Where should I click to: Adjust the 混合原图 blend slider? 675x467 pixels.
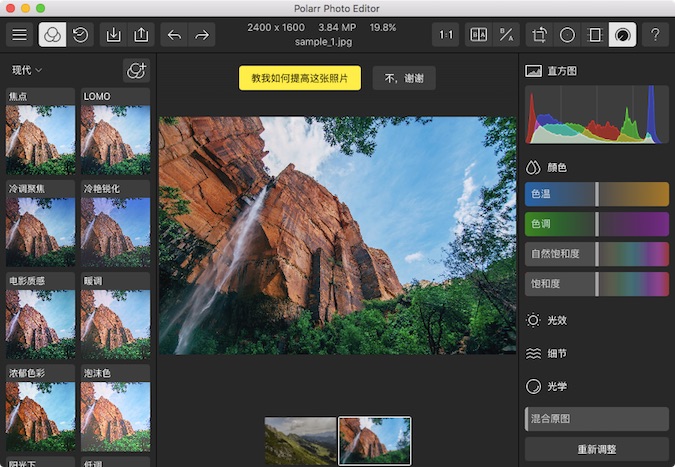click(x=597, y=419)
